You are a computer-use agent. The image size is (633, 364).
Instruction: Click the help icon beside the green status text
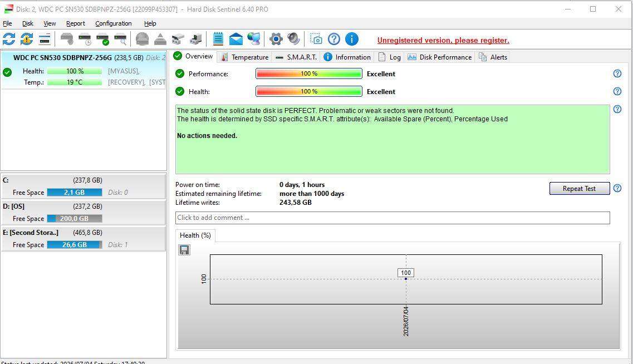617,109
